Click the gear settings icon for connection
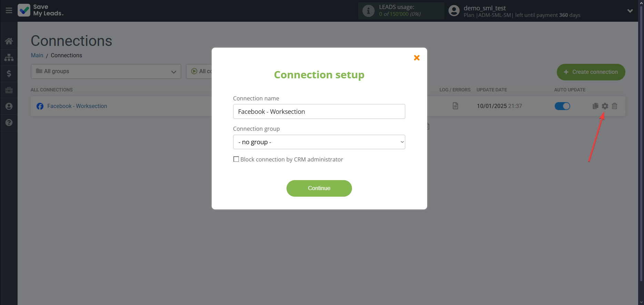 pos(605,106)
